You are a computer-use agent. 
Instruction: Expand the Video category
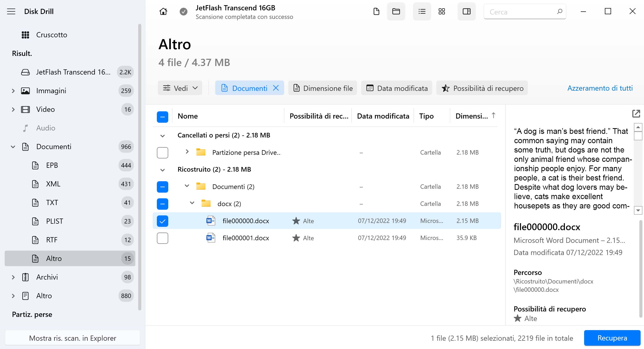(x=13, y=110)
